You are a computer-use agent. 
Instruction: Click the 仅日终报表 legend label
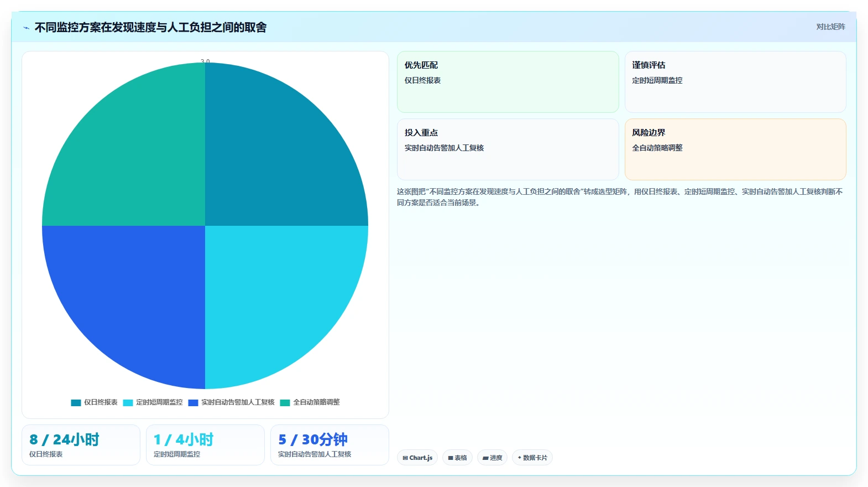pyautogui.click(x=101, y=402)
